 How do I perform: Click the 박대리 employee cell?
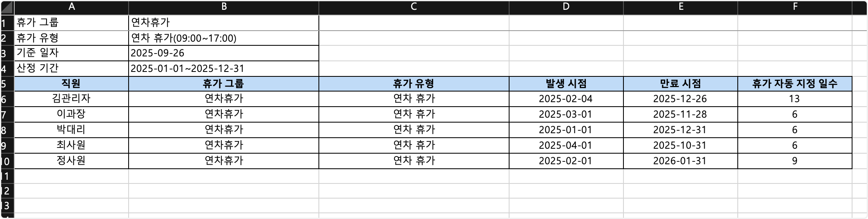[x=71, y=130]
